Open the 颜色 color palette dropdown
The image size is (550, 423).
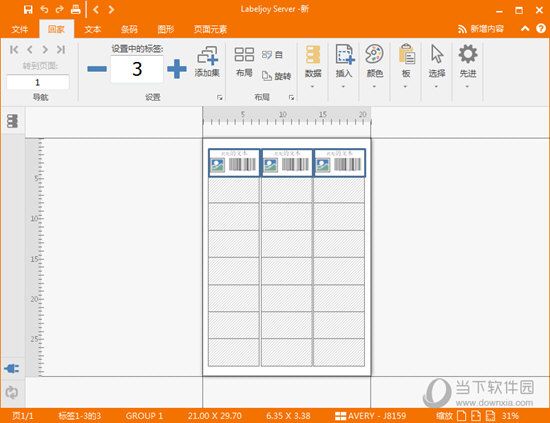(x=374, y=67)
